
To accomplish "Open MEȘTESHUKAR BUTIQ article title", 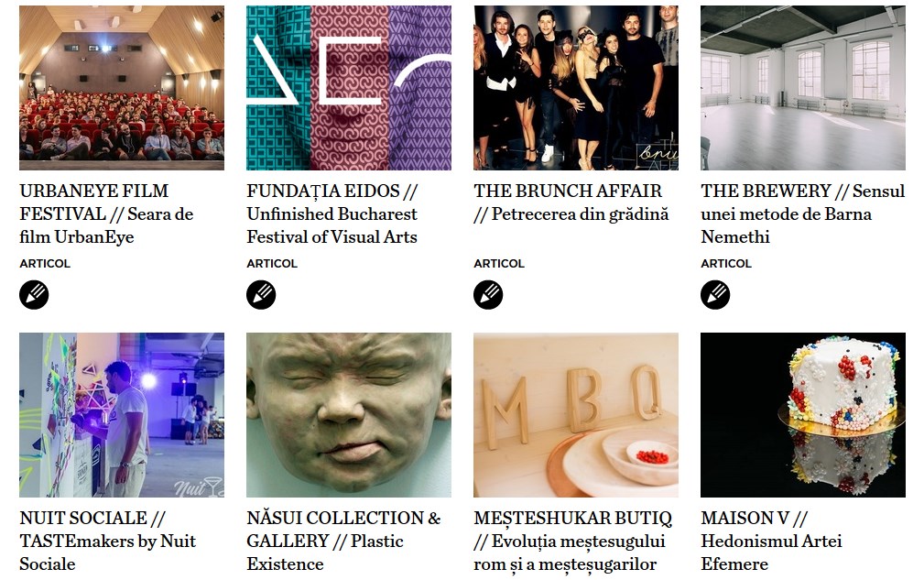I will 572,542.
